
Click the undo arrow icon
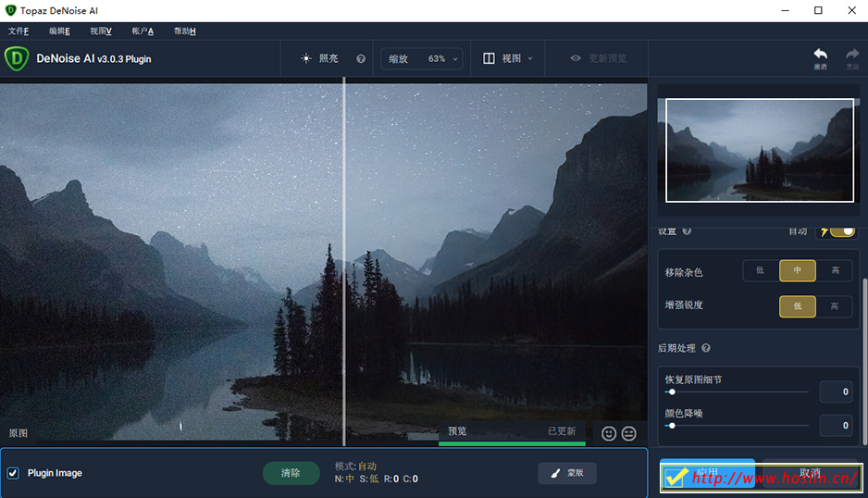point(821,55)
